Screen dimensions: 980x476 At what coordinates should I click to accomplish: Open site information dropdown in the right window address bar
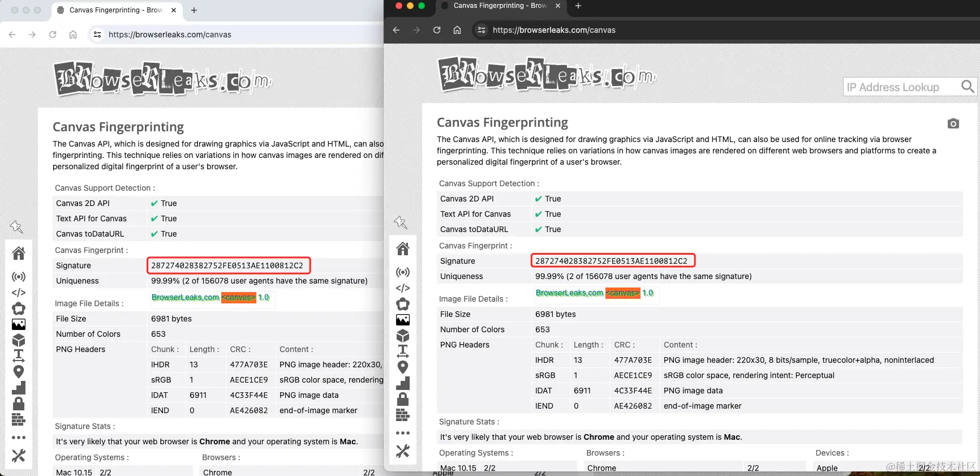coord(482,30)
